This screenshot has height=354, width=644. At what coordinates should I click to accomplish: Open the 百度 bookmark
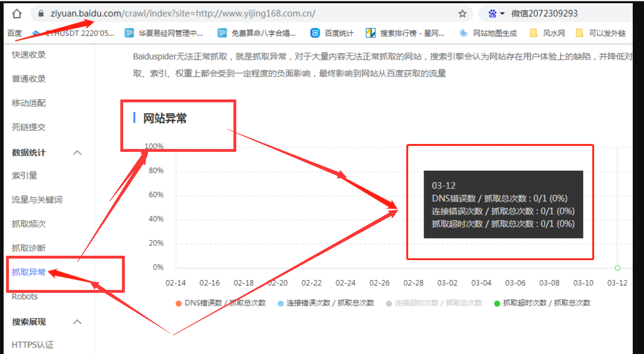tap(14, 33)
